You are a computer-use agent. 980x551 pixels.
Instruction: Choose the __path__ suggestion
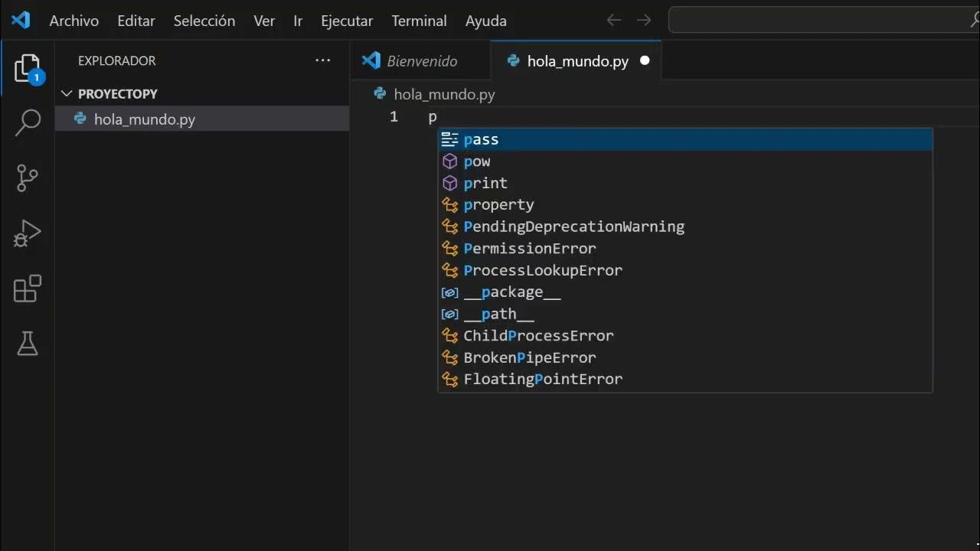pyautogui.click(x=684, y=314)
